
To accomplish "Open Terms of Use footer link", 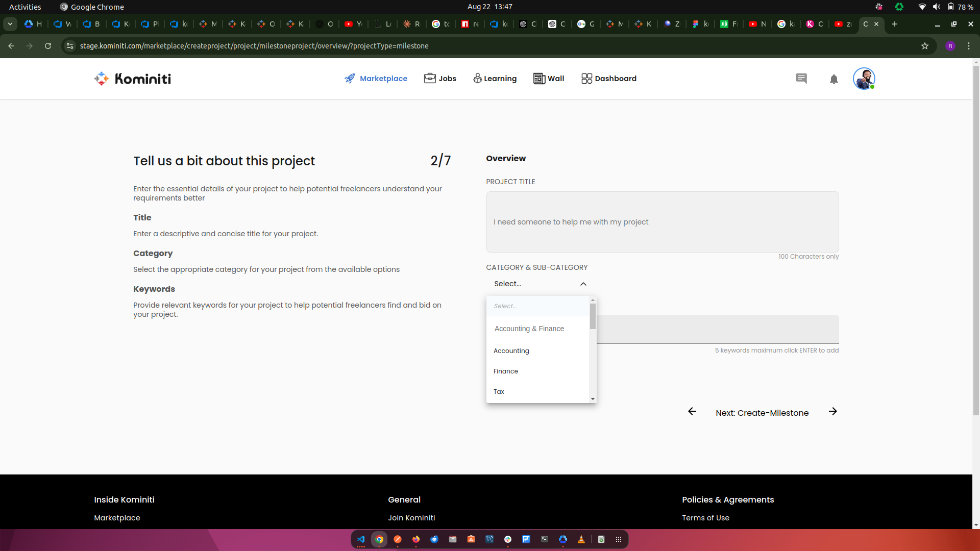I will (x=705, y=518).
